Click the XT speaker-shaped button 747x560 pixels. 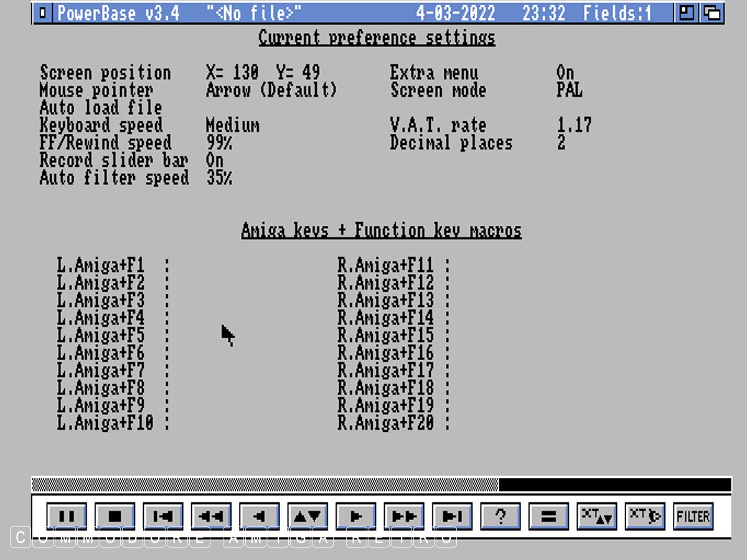point(645,516)
